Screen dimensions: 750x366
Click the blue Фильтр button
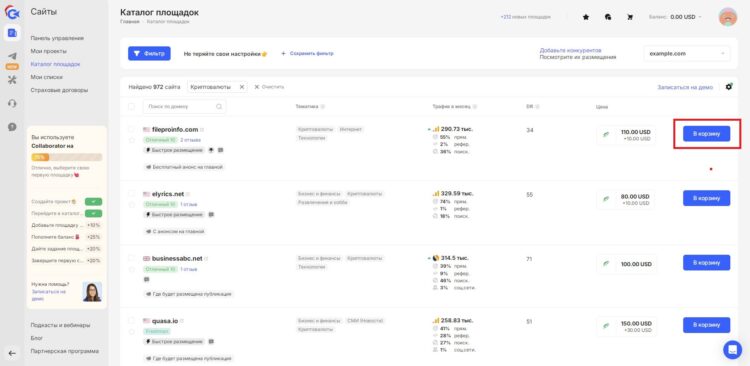149,54
